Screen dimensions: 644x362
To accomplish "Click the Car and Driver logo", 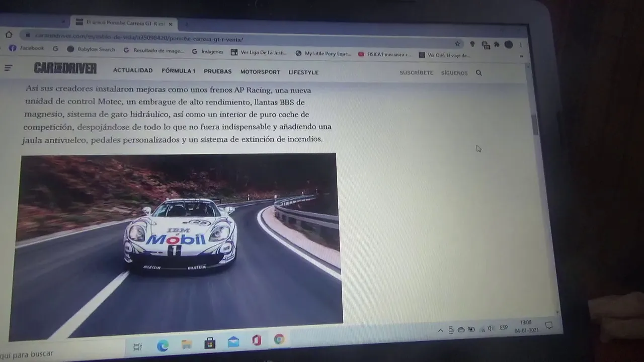I will [65, 68].
